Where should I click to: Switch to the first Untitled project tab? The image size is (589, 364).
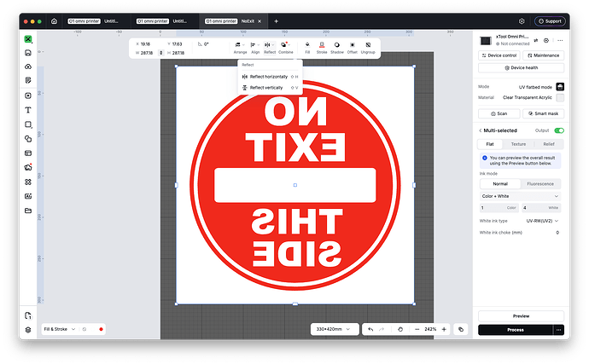click(93, 21)
